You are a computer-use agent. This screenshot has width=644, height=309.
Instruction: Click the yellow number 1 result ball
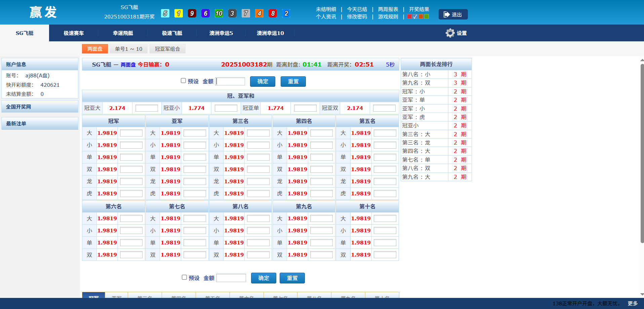click(178, 13)
